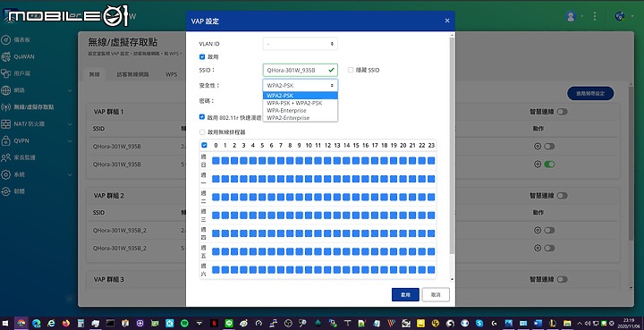The height and width of the screenshot is (330, 644).
Task: Choose WPA2-Enterprise from the list
Action: [301, 118]
